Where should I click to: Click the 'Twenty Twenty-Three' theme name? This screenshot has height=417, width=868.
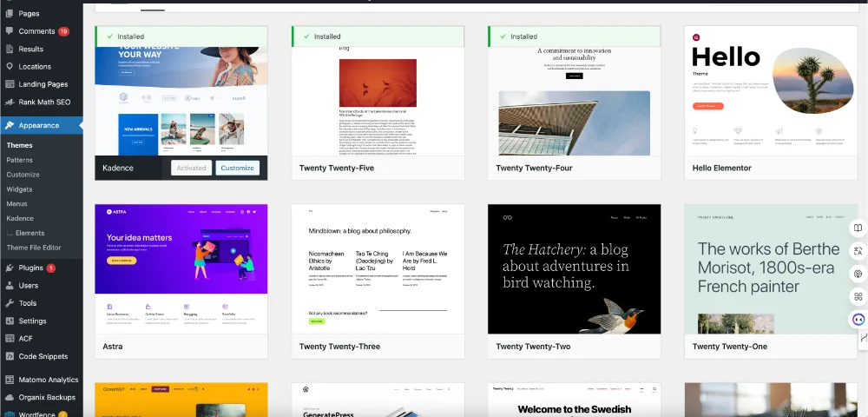tap(340, 346)
